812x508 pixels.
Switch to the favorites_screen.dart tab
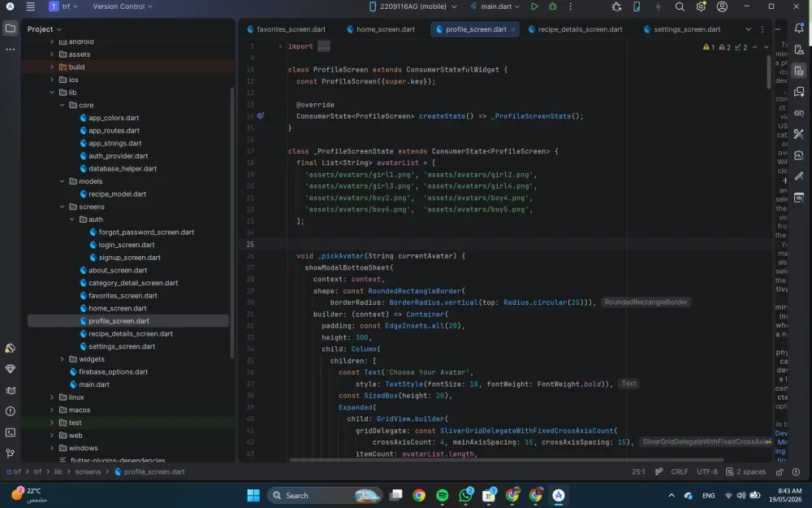click(287, 29)
